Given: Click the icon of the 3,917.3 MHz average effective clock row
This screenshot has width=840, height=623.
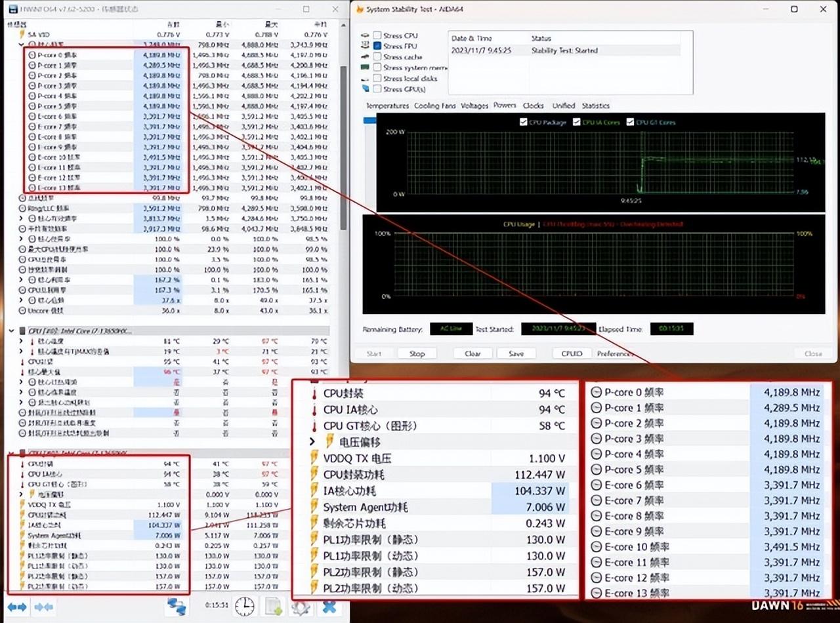Looking at the screenshot, I should 23,229.
